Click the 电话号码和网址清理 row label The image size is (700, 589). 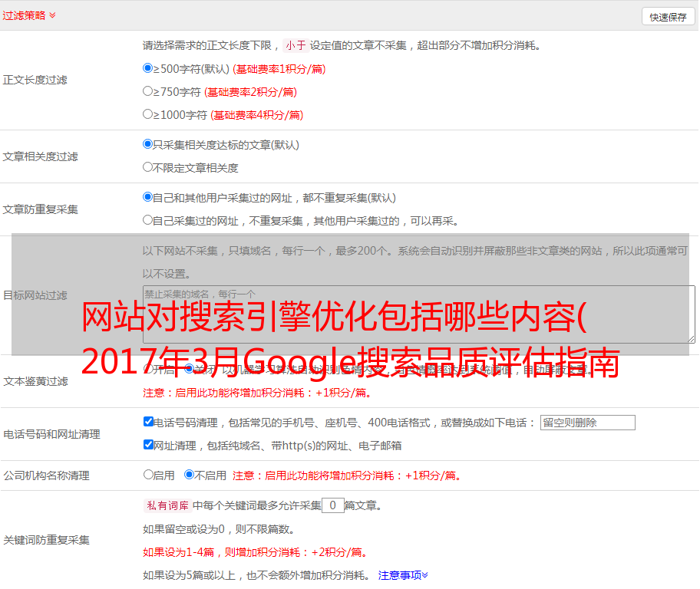coord(51,434)
